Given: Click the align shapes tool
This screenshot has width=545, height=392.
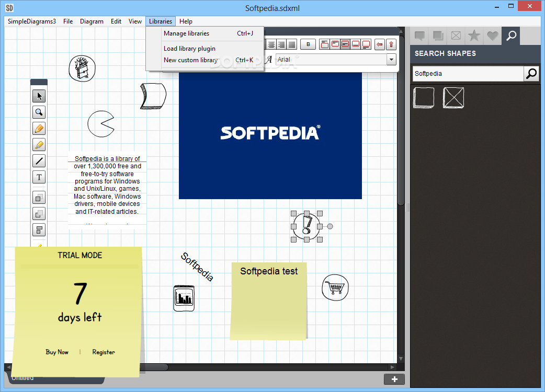Looking at the screenshot, I should (39, 230).
